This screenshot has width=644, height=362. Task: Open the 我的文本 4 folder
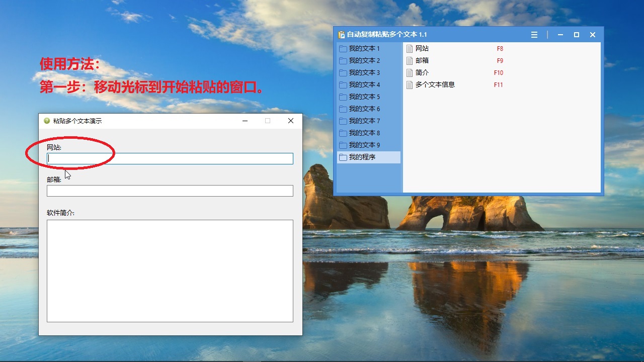364,85
